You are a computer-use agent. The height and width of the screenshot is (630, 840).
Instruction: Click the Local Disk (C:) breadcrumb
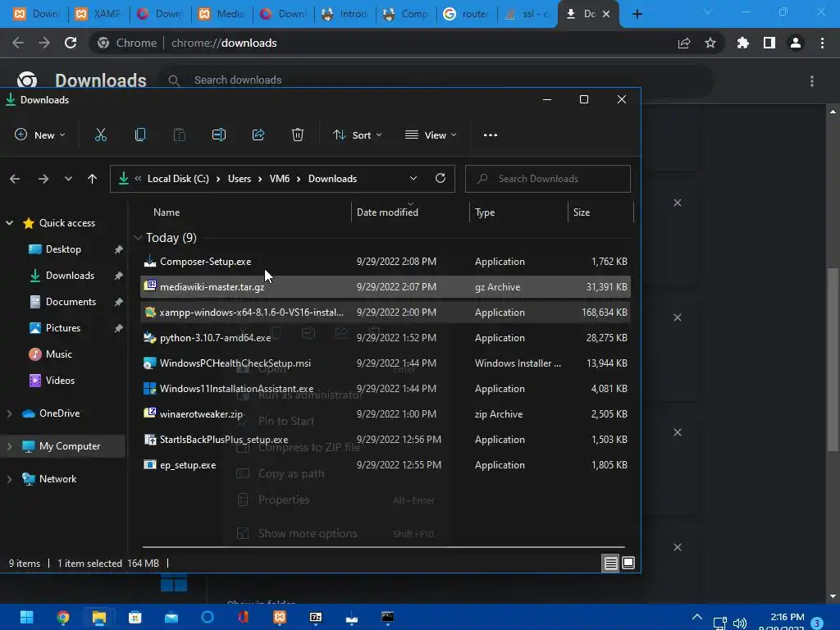coord(178,178)
